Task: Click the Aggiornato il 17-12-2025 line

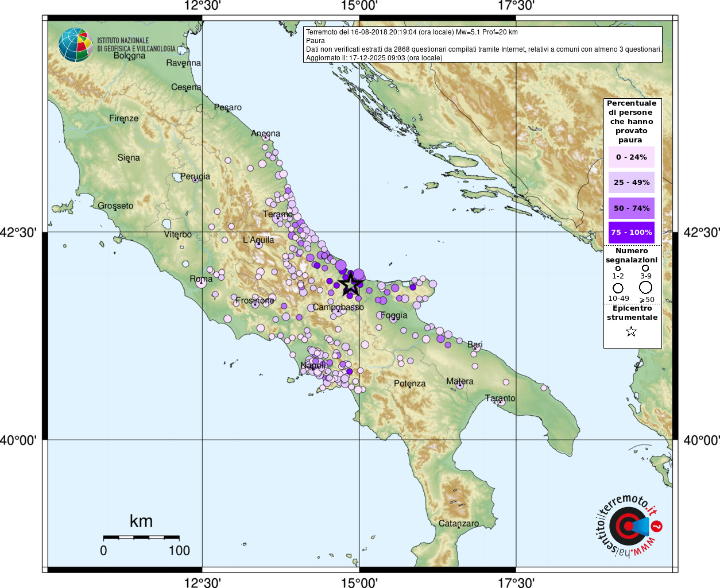Action: point(374,58)
